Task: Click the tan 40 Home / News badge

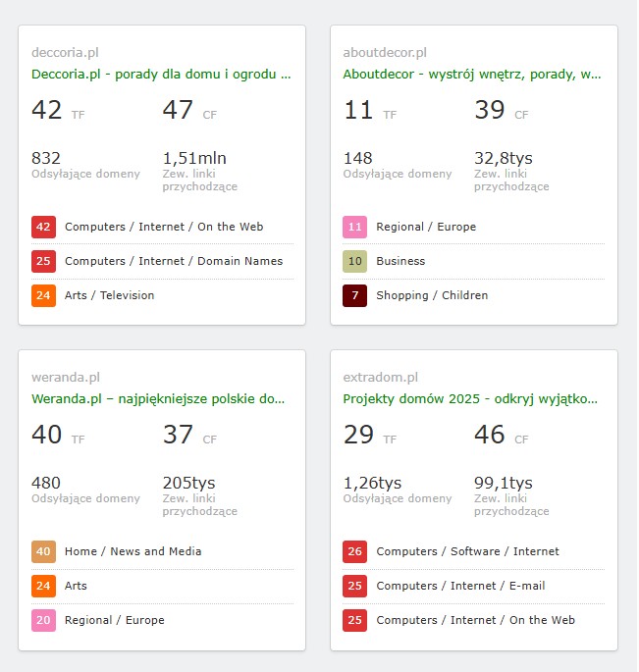Action: 43,551
